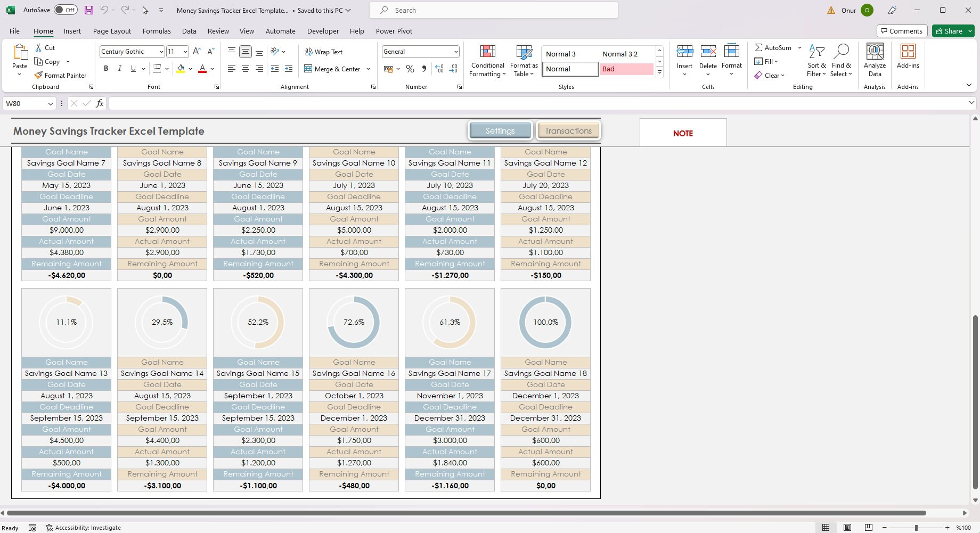
Task: Toggle AutoSave off switch
Action: [x=65, y=10]
